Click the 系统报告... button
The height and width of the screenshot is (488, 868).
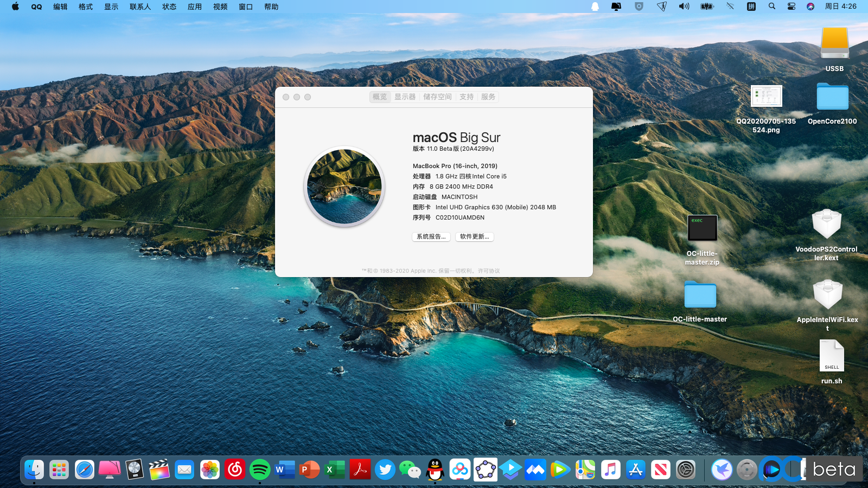coord(431,236)
